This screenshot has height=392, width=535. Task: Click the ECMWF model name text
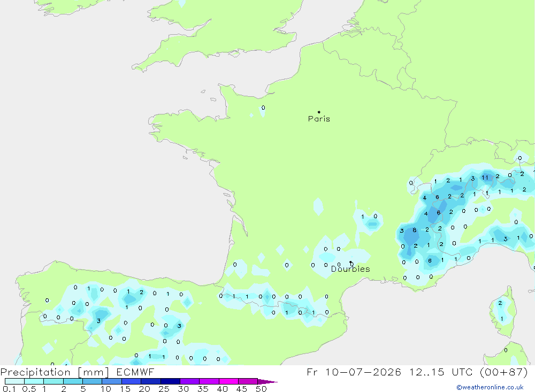pyautogui.click(x=135, y=372)
